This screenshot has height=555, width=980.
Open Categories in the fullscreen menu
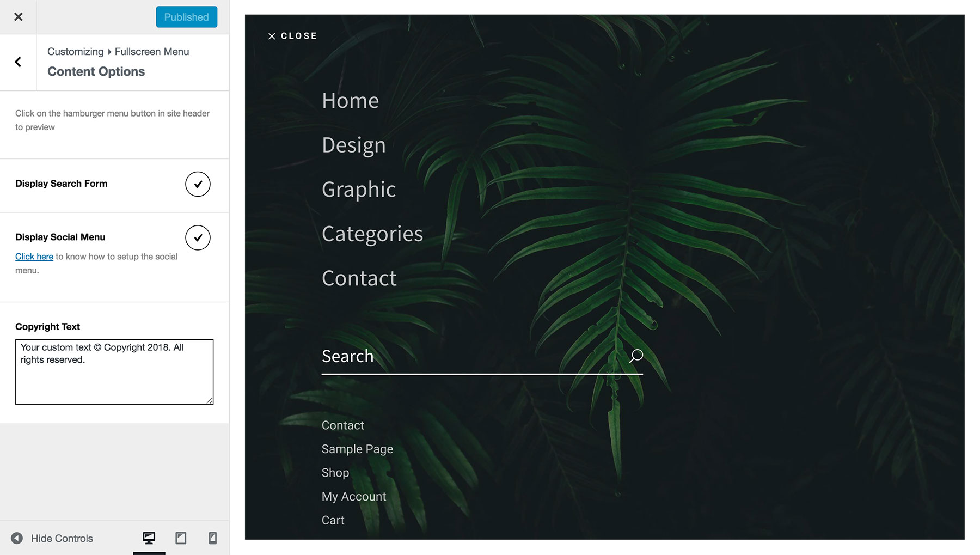pos(372,234)
